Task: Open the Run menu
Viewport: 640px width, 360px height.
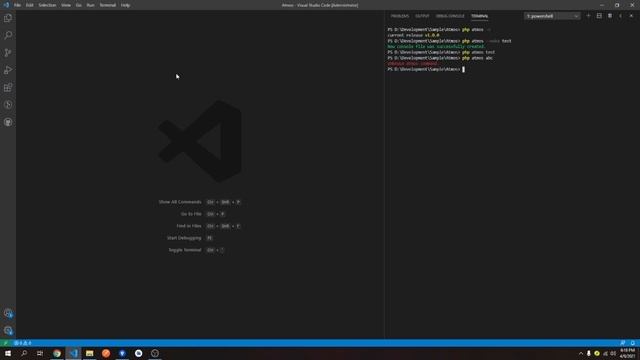Action: pos(90,5)
